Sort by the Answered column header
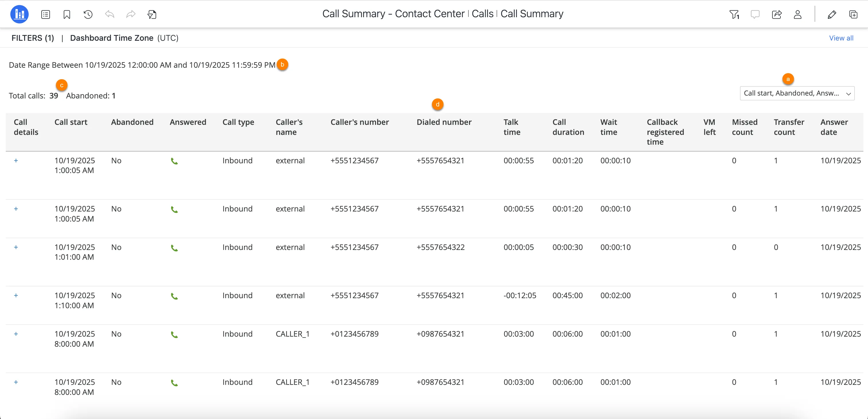The width and height of the screenshot is (868, 419). click(188, 122)
